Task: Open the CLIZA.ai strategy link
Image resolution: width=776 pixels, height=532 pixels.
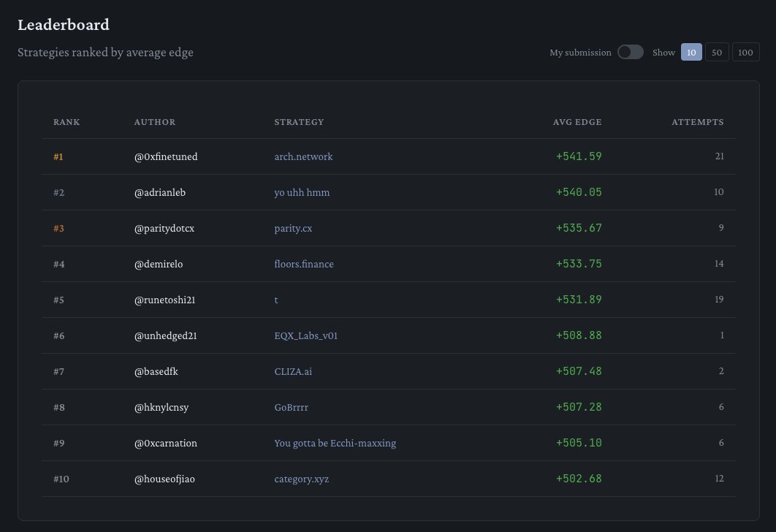Action: coord(293,371)
